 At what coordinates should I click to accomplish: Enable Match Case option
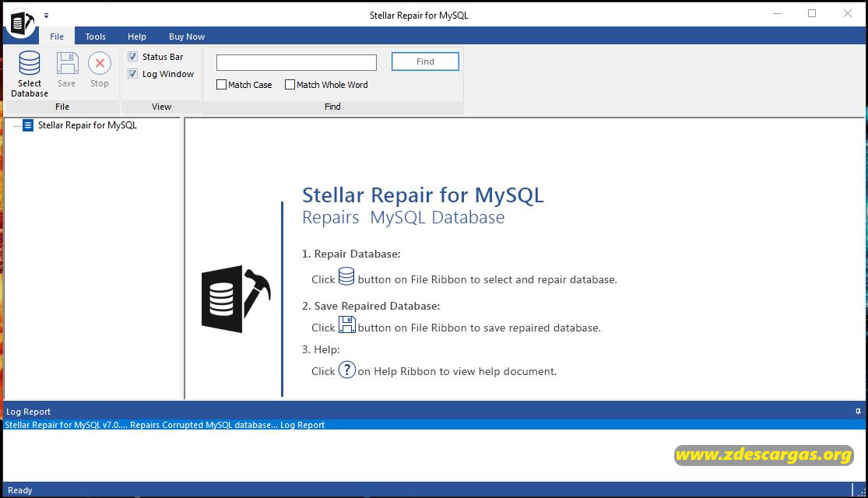click(221, 85)
